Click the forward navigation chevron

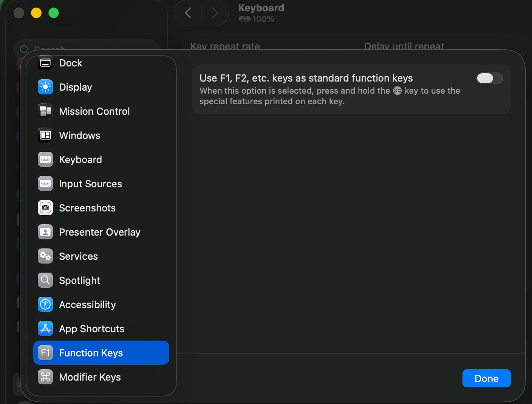pyautogui.click(x=215, y=13)
